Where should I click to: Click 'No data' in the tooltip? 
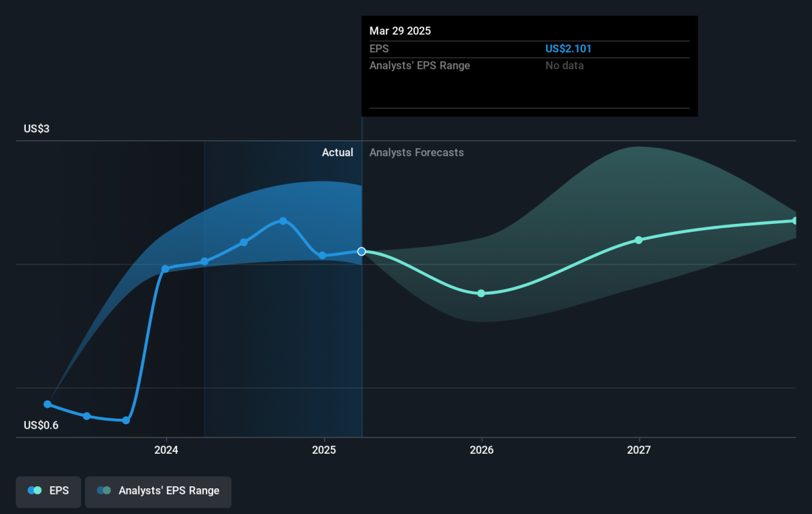[x=565, y=66]
